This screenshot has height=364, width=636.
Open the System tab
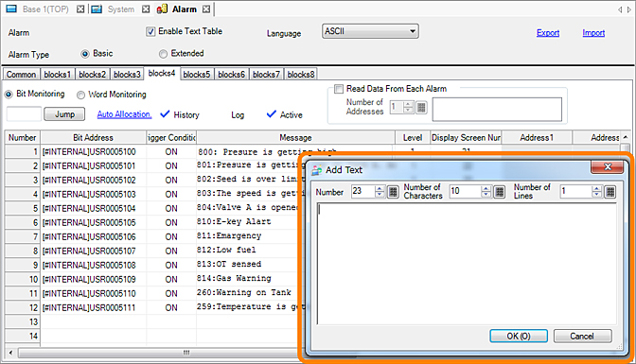point(121,9)
